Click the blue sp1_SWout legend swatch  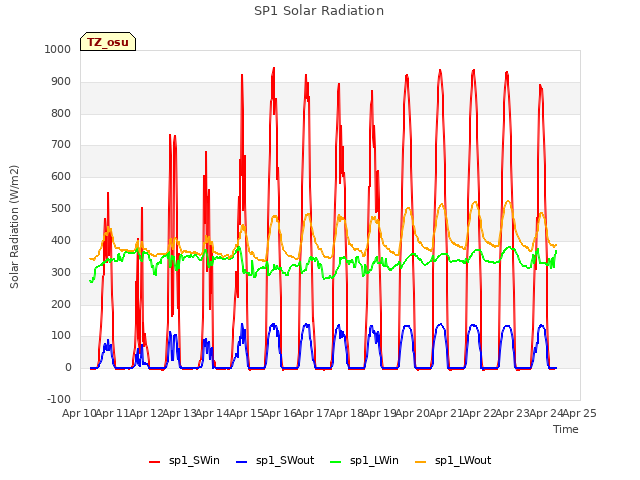coord(242,462)
